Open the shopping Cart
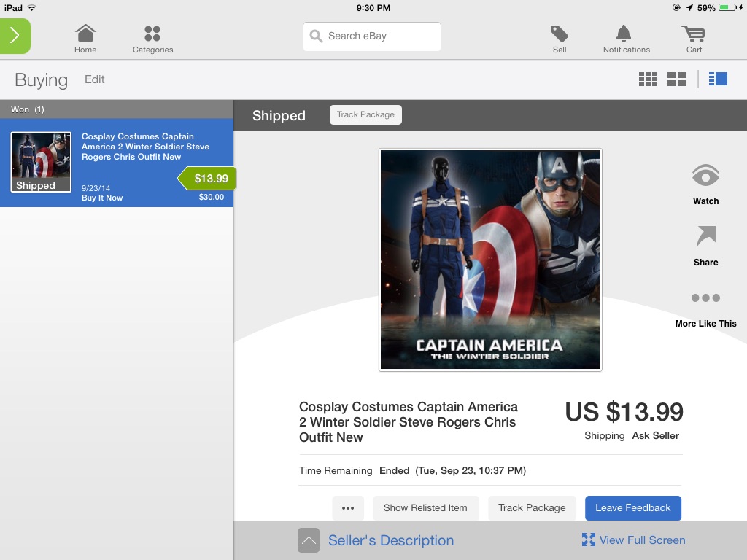747x560 pixels. click(x=694, y=39)
